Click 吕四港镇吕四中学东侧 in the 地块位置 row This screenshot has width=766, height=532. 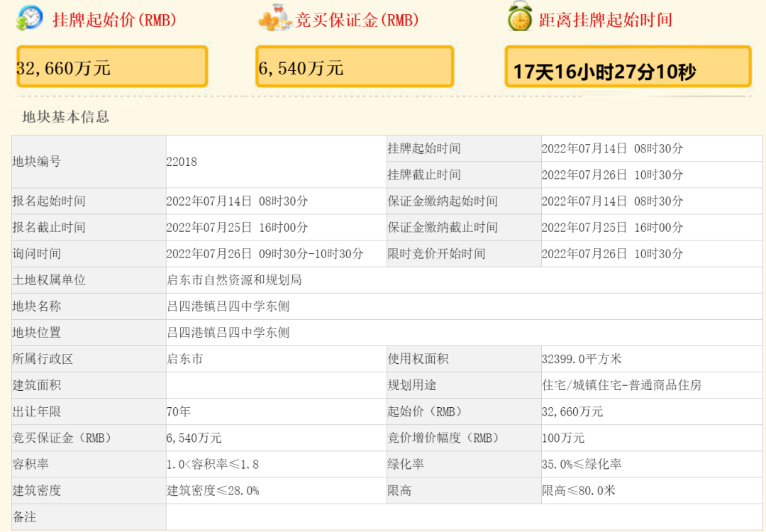(228, 333)
